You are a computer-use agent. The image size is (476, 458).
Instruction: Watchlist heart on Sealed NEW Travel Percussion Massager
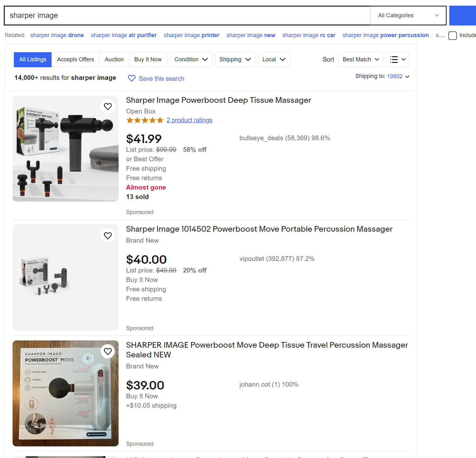point(108,351)
